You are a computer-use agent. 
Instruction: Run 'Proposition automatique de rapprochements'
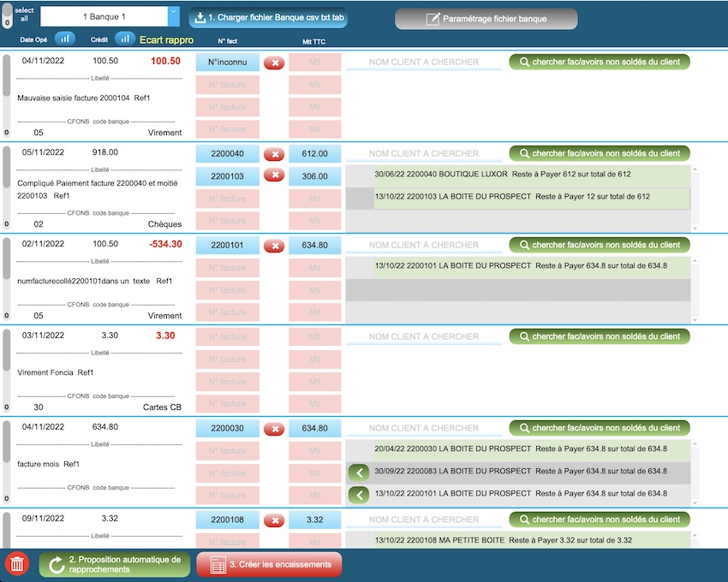coord(115,564)
